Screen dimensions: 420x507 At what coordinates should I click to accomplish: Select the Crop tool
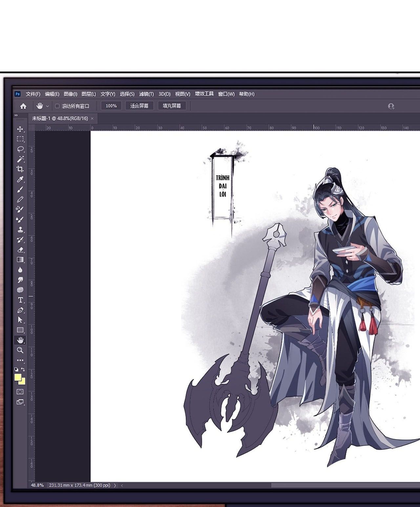pyautogui.click(x=20, y=168)
